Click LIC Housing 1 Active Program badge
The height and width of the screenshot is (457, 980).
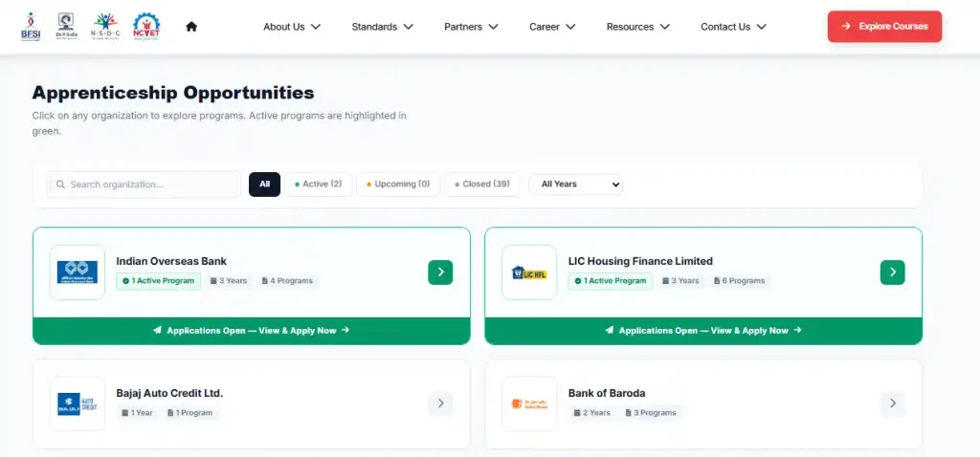click(610, 281)
